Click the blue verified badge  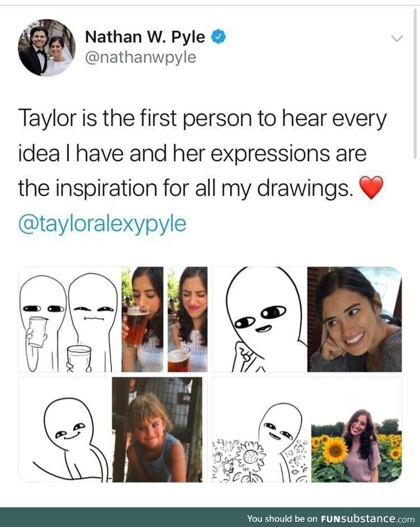[x=219, y=37]
